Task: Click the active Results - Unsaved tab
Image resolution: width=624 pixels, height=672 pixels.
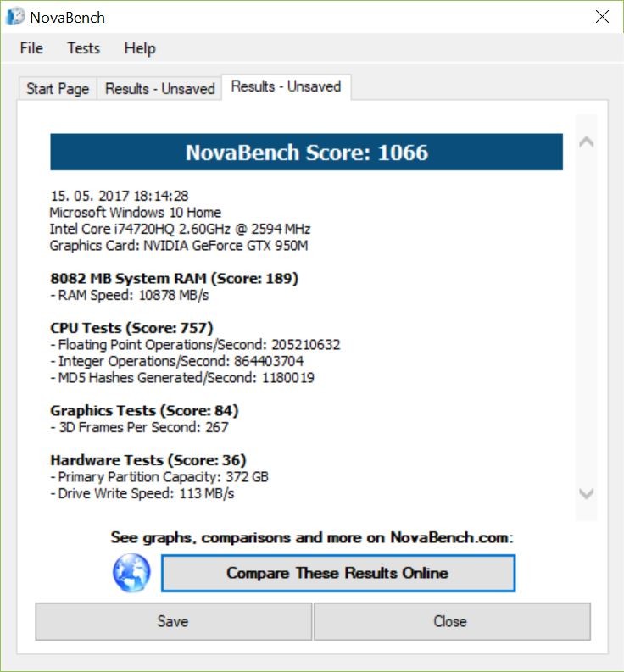Action: tap(286, 86)
